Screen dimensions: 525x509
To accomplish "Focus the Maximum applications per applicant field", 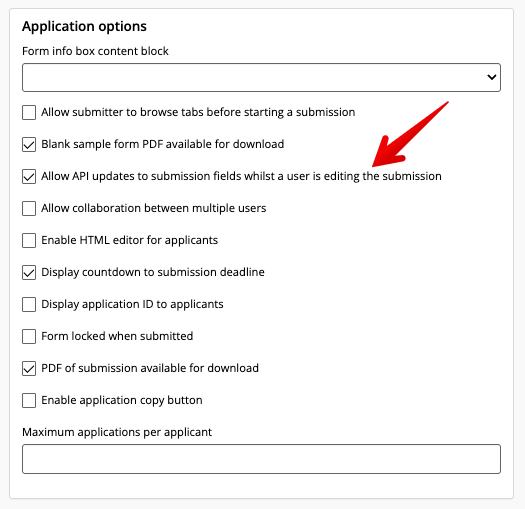I will pyautogui.click(x=261, y=459).
